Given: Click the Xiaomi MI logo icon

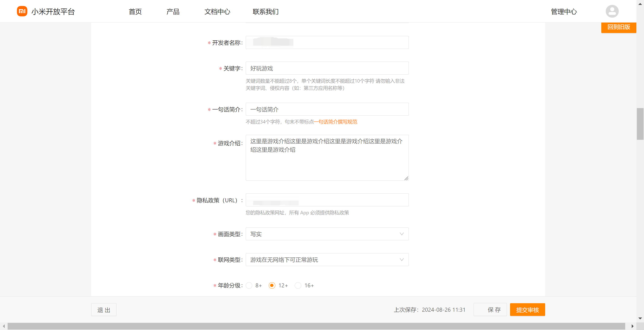Looking at the screenshot, I should tap(22, 11).
